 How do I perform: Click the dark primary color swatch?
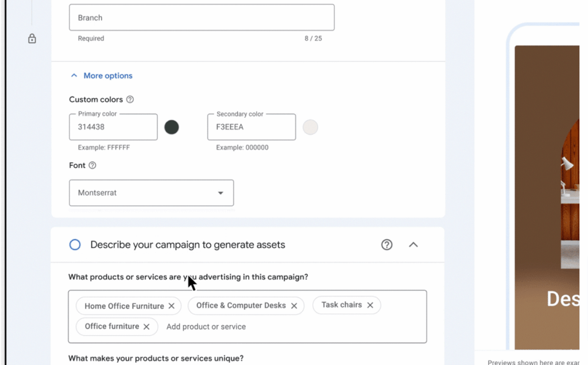(172, 127)
